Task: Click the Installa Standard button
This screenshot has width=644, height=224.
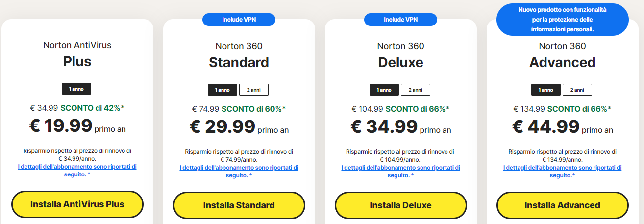Action: (x=239, y=205)
